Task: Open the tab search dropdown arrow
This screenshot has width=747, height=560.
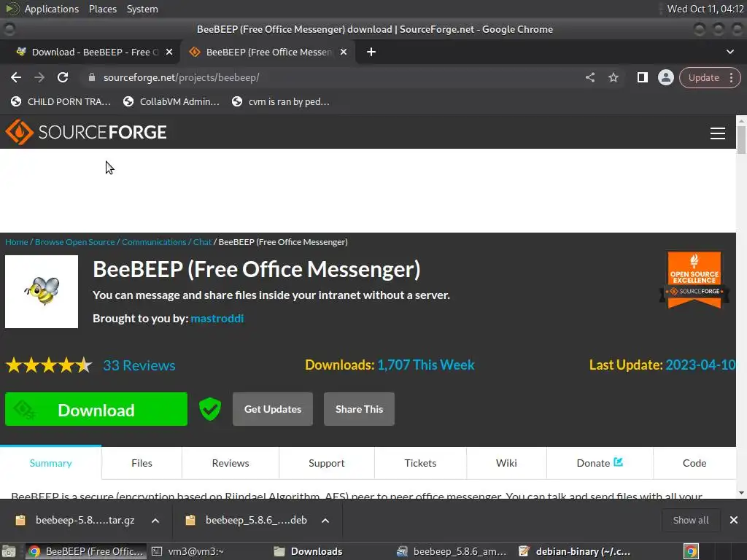Action: click(x=729, y=52)
